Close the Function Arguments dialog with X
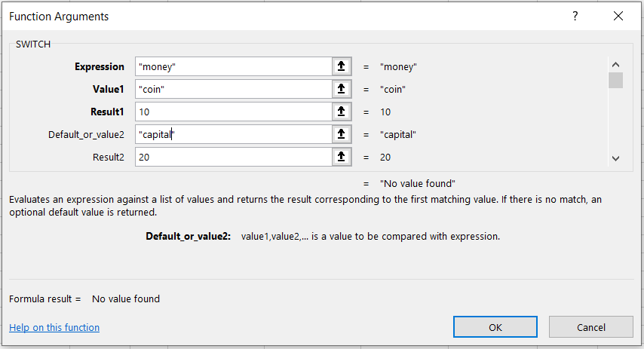Image resolution: width=644 pixels, height=349 pixels. (618, 16)
